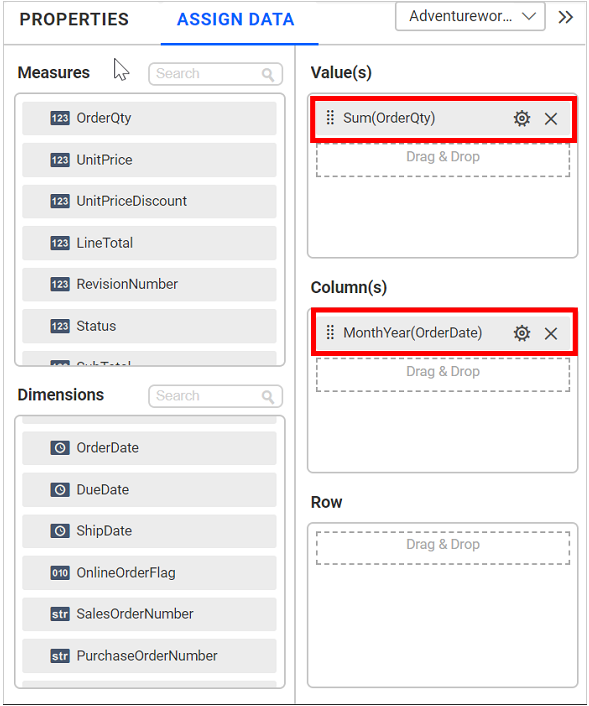This screenshot has width=589, height=706.
Task: Select the LineTotal measure
Action: click(149, 243)
